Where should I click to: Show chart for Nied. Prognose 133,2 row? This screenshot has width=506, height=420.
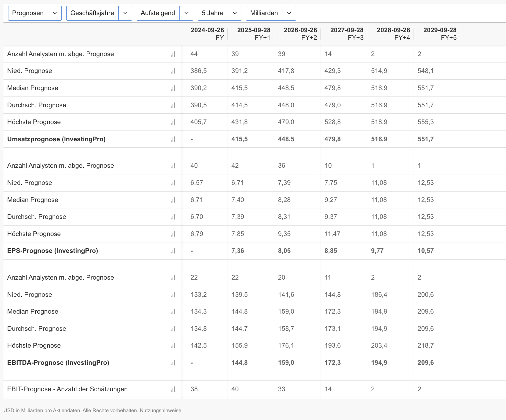click(x=173, y=295)
